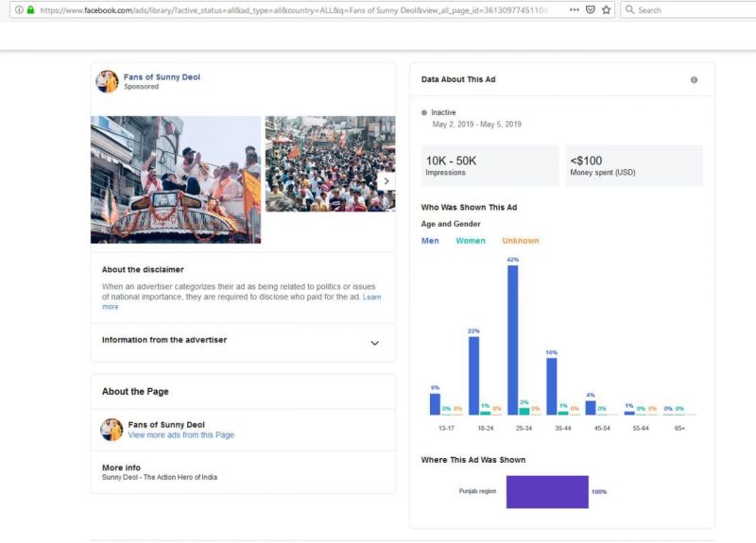The height and width of the screenshot is (543, 756).
Task: Click Fans of Sunny Deol avatar in ad header
Action: coord(108,81)
